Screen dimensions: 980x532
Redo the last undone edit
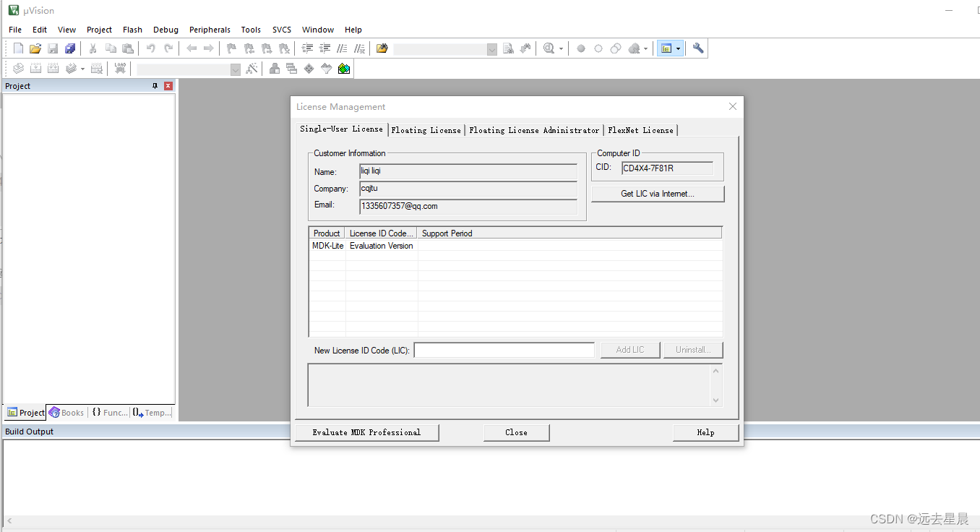[168, 48]
